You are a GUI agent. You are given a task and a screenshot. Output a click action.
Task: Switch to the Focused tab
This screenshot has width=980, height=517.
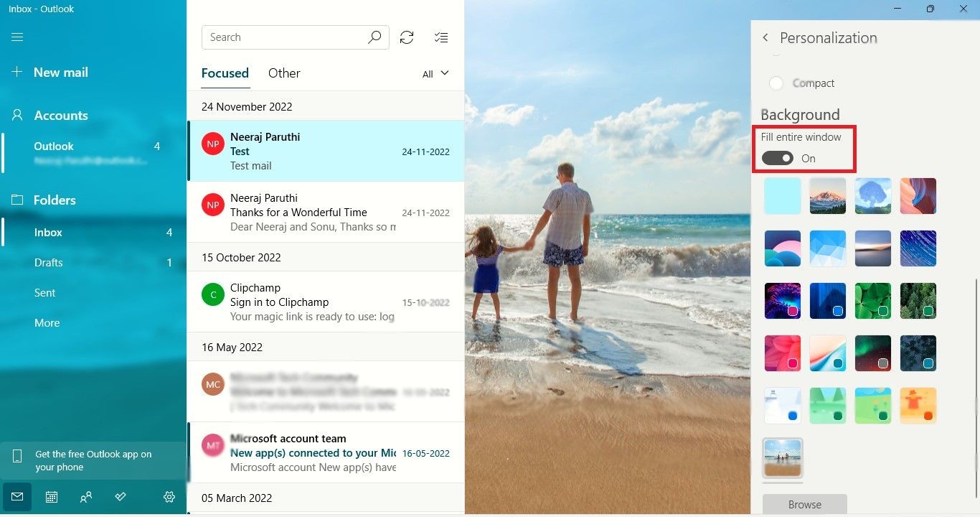[225, 73]
